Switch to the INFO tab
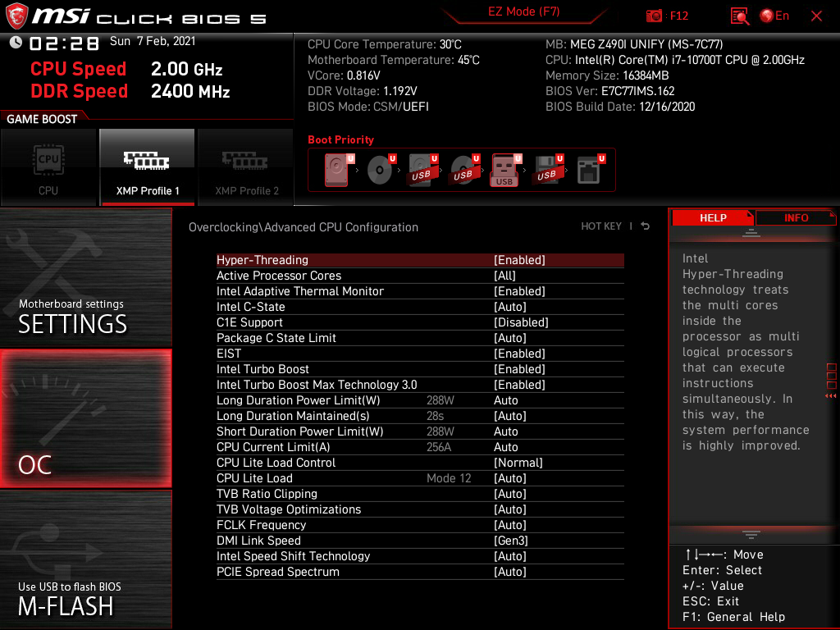The height and width of the screenshot is (630, 840). point(796,217)
